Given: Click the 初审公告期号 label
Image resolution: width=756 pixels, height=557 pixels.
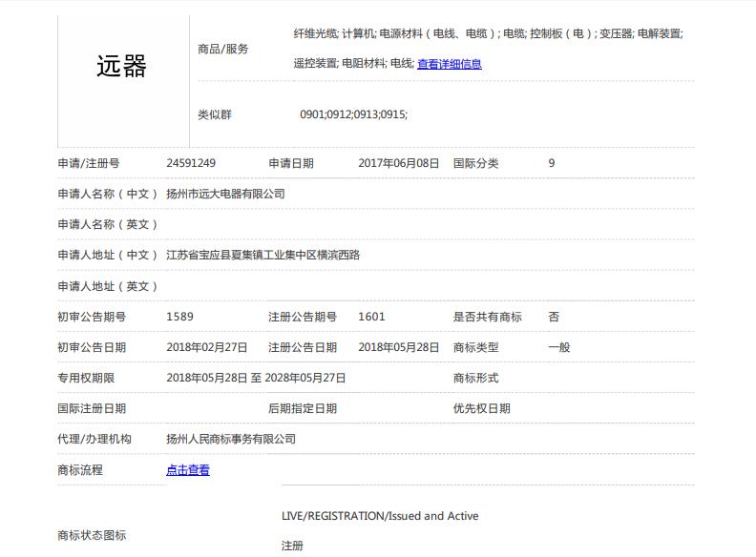Looking at the screenshot, I should pyautogui.click(x=92, y=317).
